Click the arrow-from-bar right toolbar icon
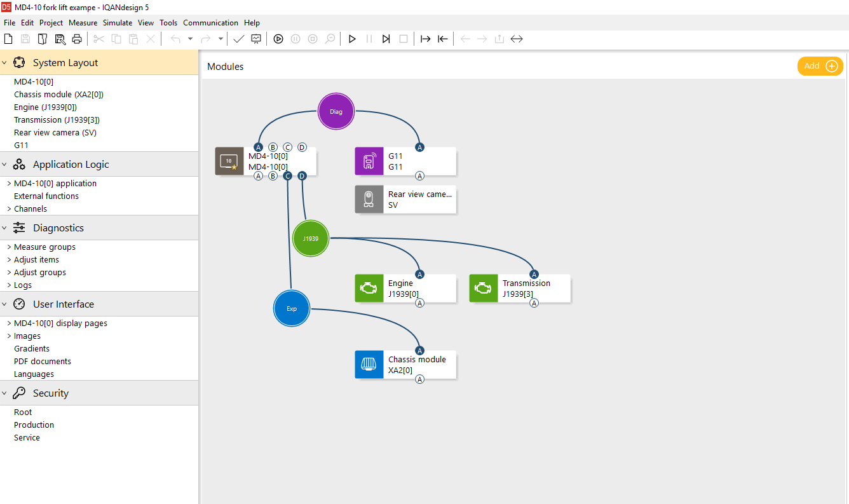Screen dimensions: 849x504 (426, 39)
